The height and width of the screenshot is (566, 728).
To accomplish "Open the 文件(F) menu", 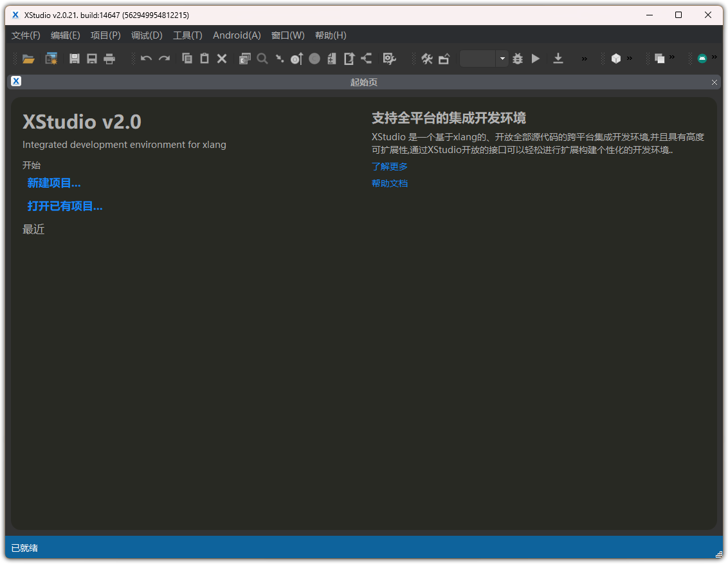I will [26, 35].
